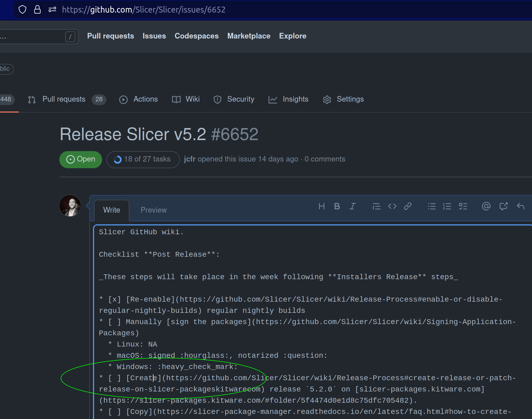Open the Security tab
This screenshot has height=419, width=532.
pos(234,99)
